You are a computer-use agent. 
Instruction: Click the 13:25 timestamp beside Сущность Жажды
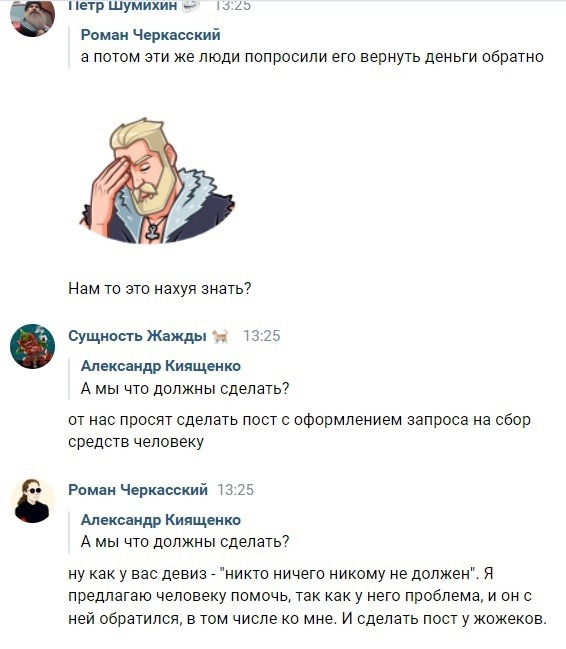point(262,336)
